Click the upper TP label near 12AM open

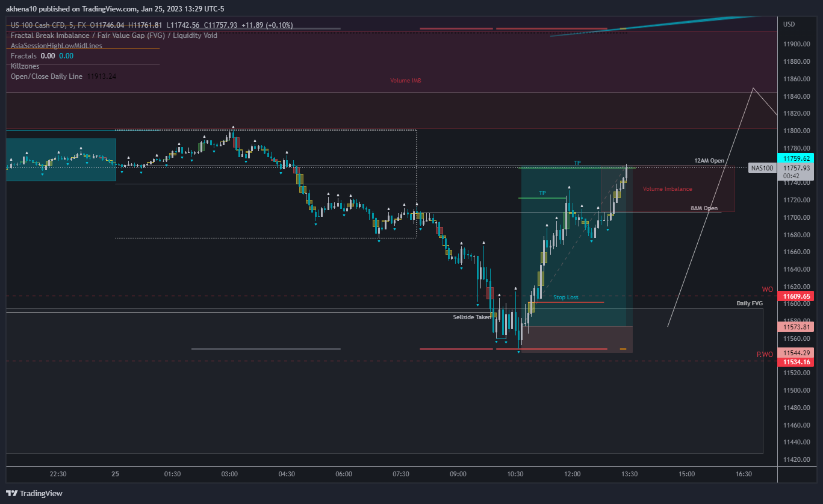tap(577, 163)
